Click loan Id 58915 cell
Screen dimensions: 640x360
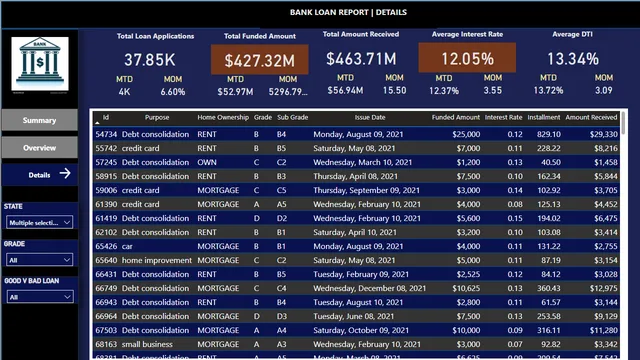coord(106,176)
